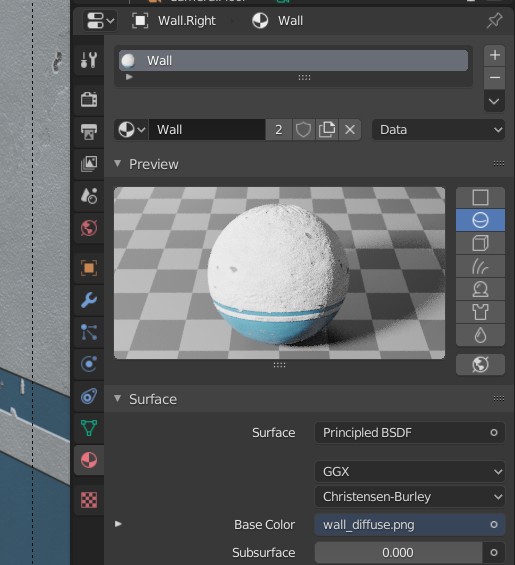Toggle the pin icon in the header
The height and width of the screenshot is (565, 515).
pyautogui.click(x=494, y=21)
